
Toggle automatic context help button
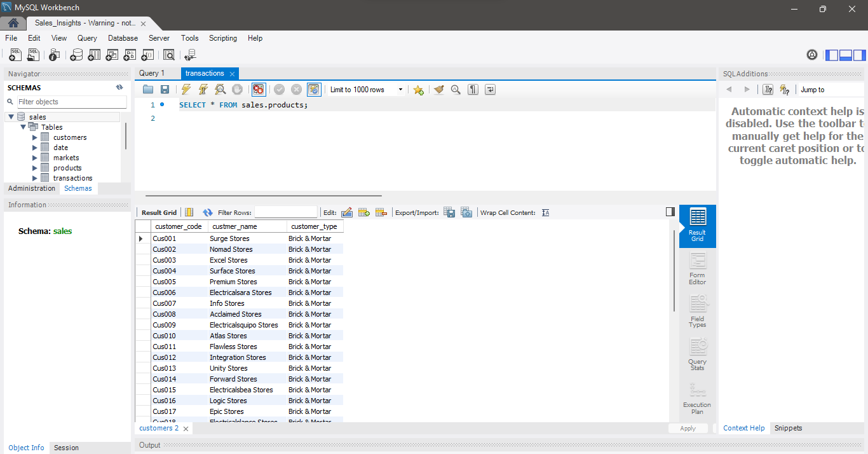pos(785,90)
